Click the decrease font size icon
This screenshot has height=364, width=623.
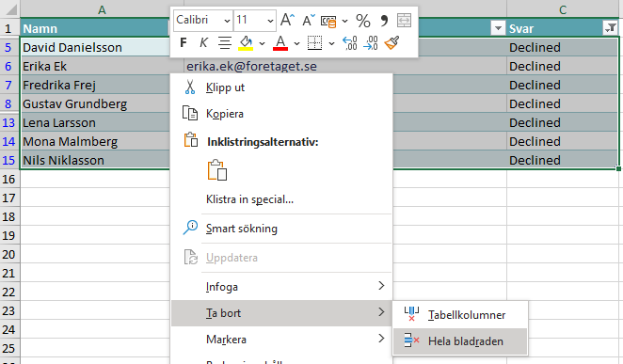[309, 20]
